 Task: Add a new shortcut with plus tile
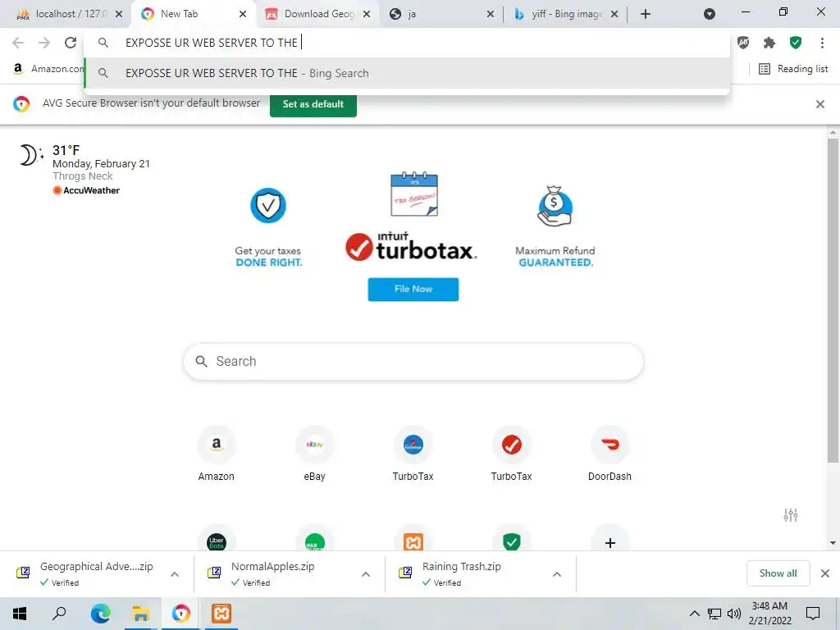pyautogui.click(x=609, y=542)
